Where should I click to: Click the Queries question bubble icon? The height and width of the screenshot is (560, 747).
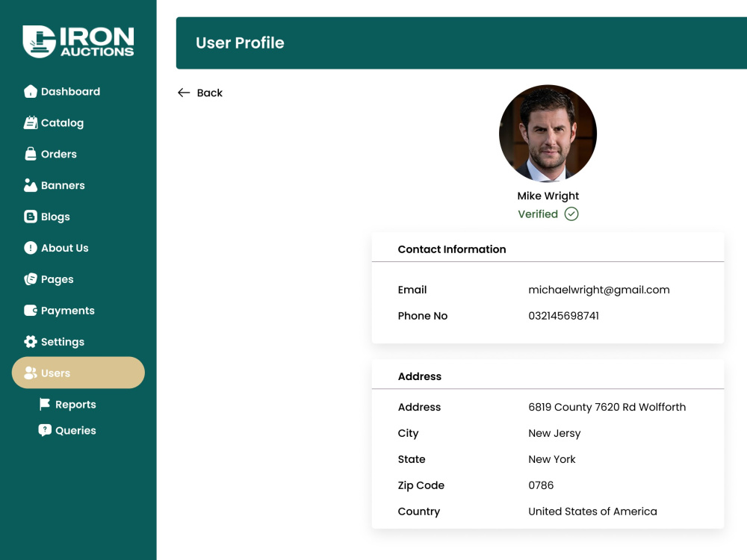click(x=45, y=431)
